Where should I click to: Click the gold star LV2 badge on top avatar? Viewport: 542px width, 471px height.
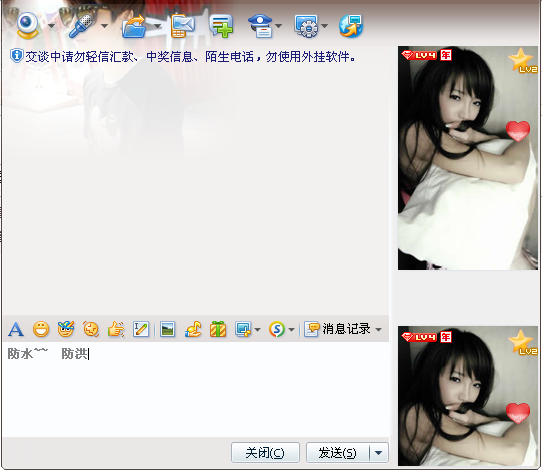[523, 60]
